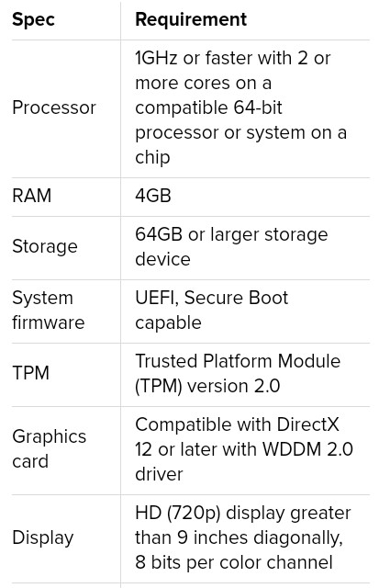The height and width of the screenshot is (588, 379).
Task: Click the 64GB storage device text
Action: click(x=231, y=246)
